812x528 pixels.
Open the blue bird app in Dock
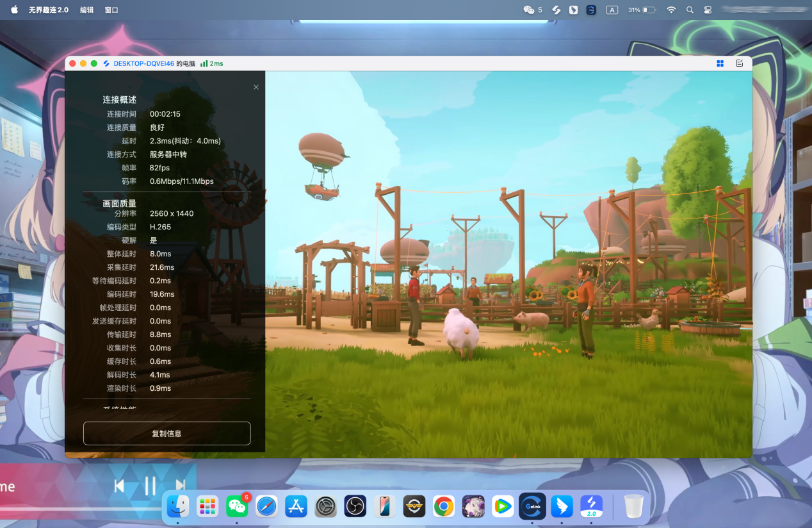click(x=562, y=506)
